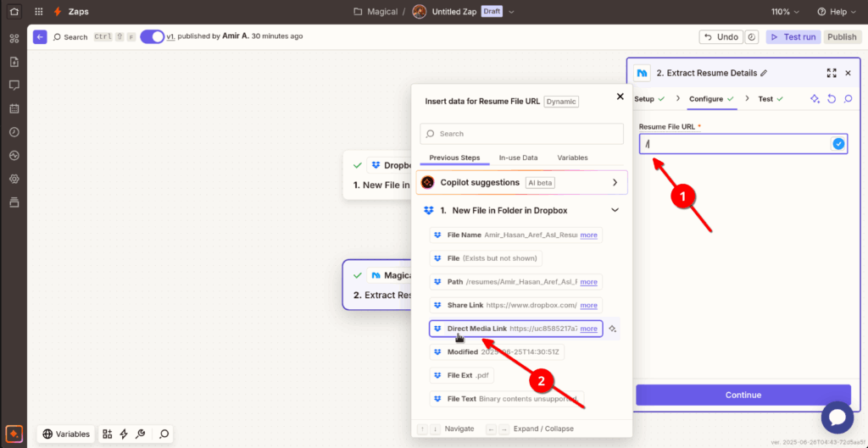This screenshot has width=868, height=448.
Task: Select the File Ext .pdf data pill
Action: (x=462, y=375)
